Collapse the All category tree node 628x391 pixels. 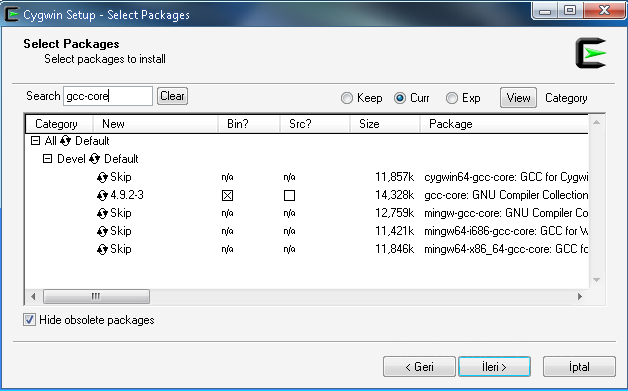[36, 141]
